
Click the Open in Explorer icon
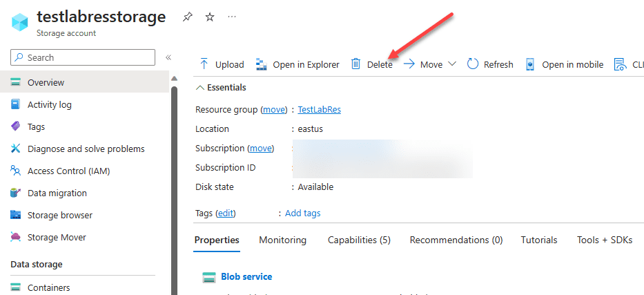pyautogui.click(x=262, y=64)
